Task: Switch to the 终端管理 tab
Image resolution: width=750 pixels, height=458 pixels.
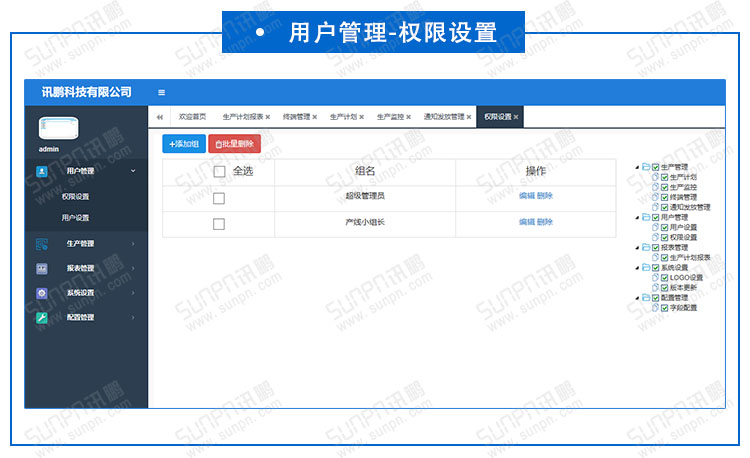Action: 297,117
